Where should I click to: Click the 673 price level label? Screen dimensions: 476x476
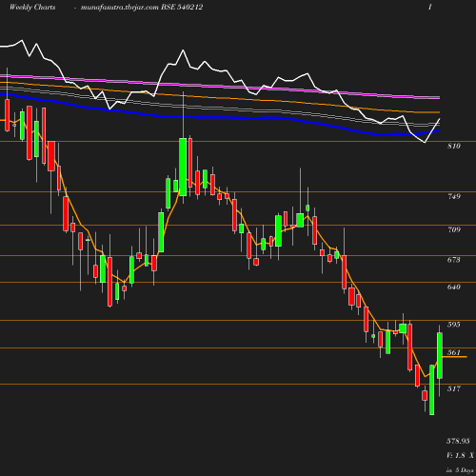pyautogui.click(x=454, y=260)
